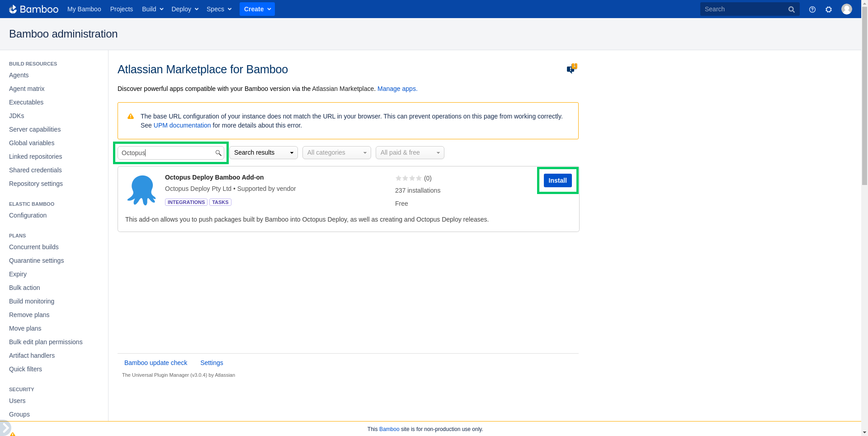Open Repository settings in sidebar
This screenshot has height=436, width=868.
36,184
